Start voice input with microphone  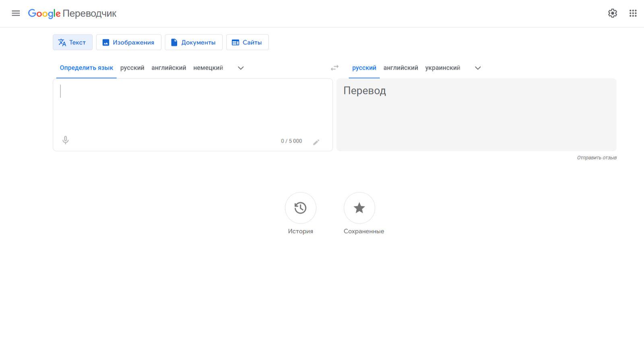tap(66, 140)
